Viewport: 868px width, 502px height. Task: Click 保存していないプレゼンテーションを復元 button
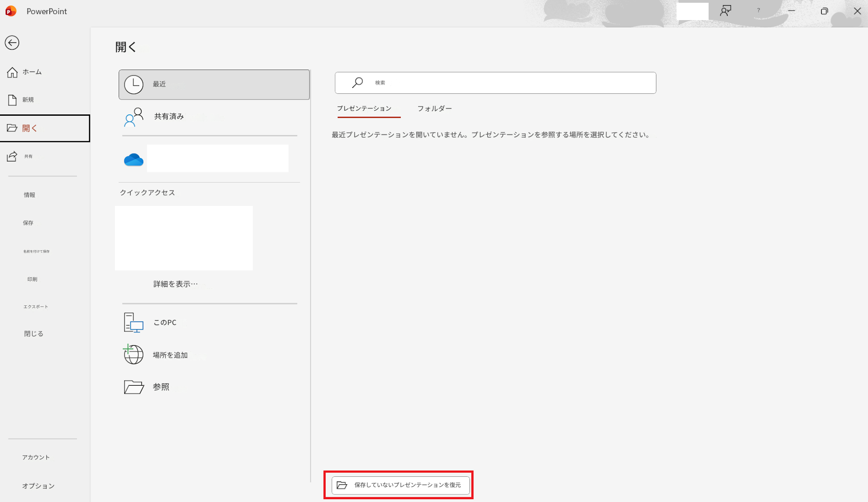(401, 485)
